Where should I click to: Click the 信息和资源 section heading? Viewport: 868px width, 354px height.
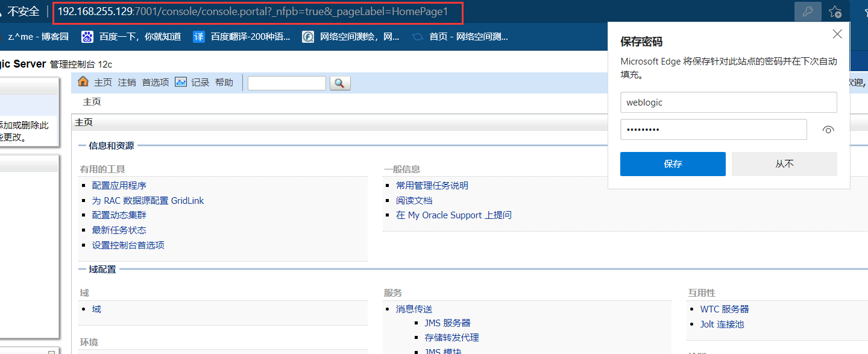tap(112, 146)
